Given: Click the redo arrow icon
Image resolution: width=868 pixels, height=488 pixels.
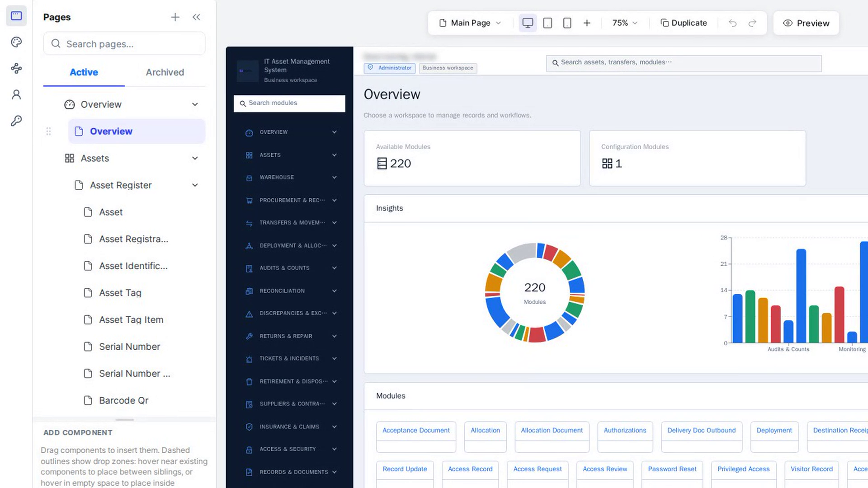Looking at the screenshot, I should pos(752,23).
